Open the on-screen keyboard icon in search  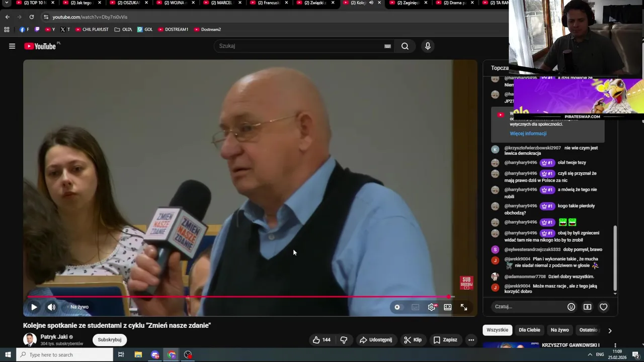point(387,46)
